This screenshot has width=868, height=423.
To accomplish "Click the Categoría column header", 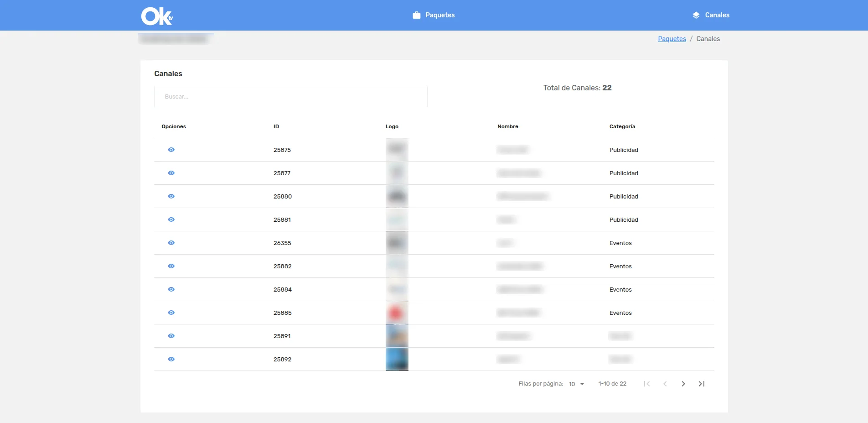I will click(622, 126).
